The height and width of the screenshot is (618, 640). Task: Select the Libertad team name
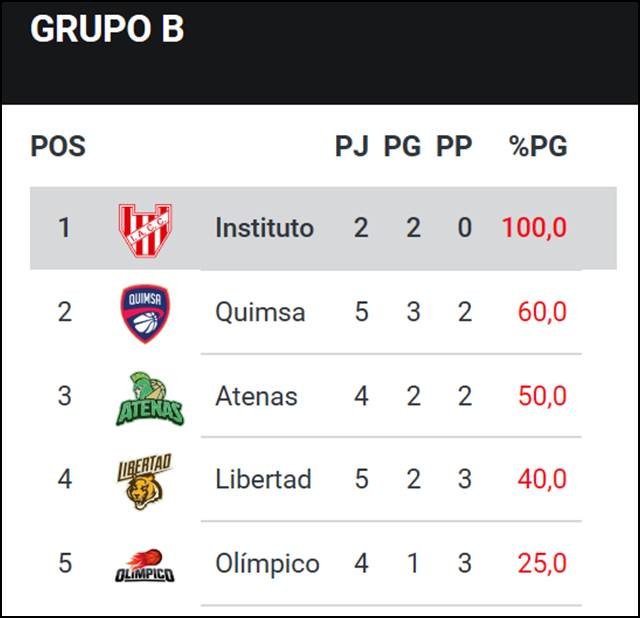point(263,479)
